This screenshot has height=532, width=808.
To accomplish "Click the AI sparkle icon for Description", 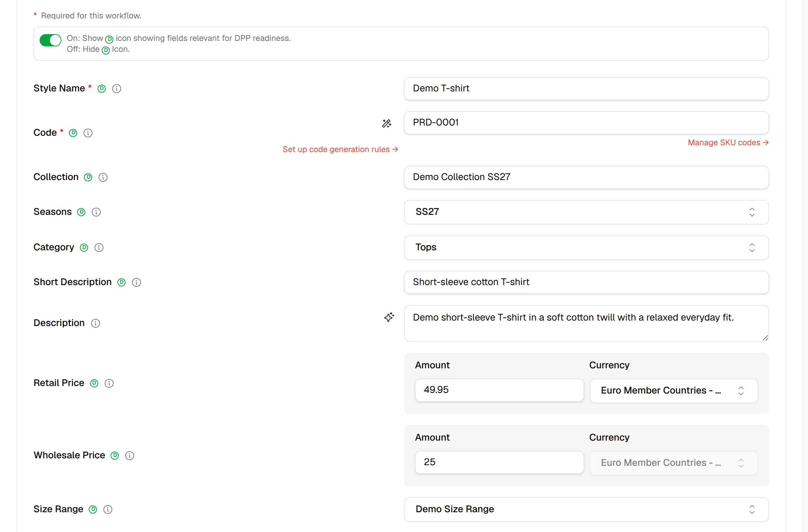I will (x=389, y=317).
